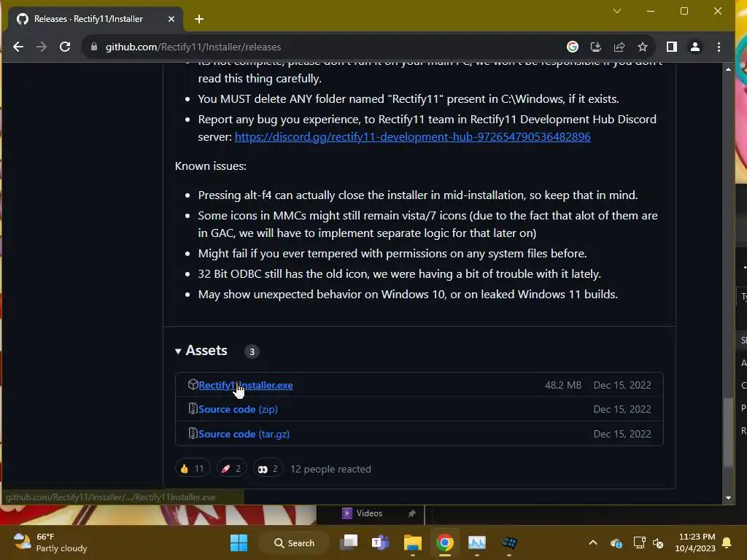Image resolution: width=747 pixels, height=560 pixels.
Task: Open a new browser tab
Action: 199,19
